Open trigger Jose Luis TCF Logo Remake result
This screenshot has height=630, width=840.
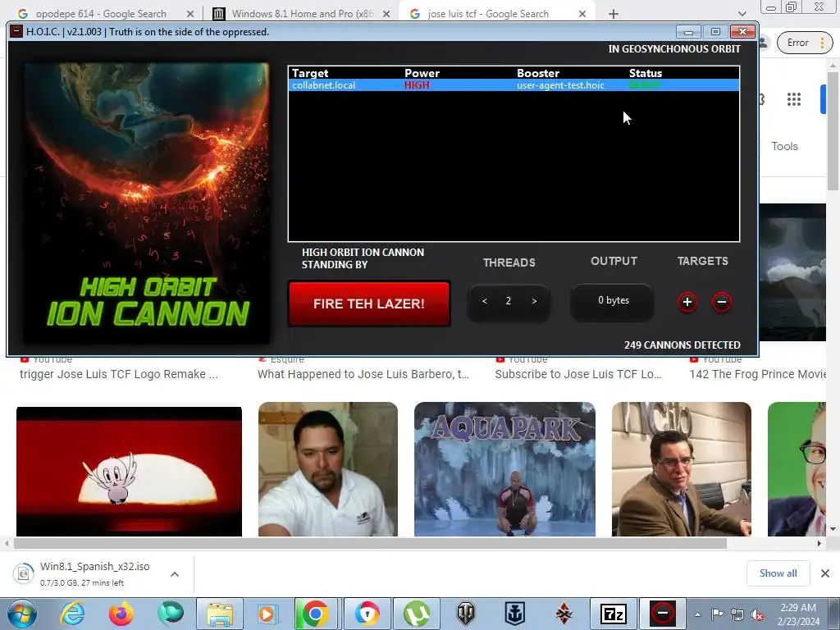click(x=119, y=374)
